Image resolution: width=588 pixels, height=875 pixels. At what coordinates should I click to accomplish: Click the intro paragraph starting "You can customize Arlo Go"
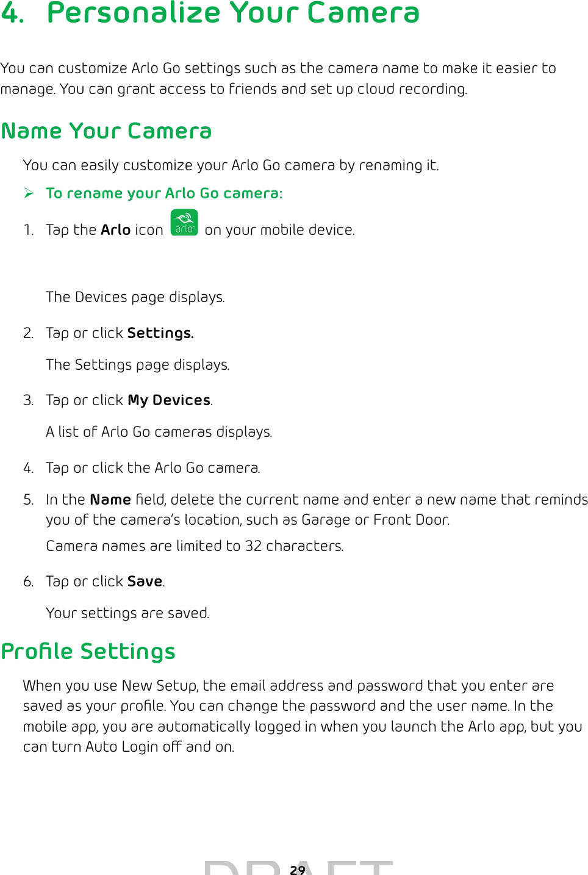coord(278,79)
